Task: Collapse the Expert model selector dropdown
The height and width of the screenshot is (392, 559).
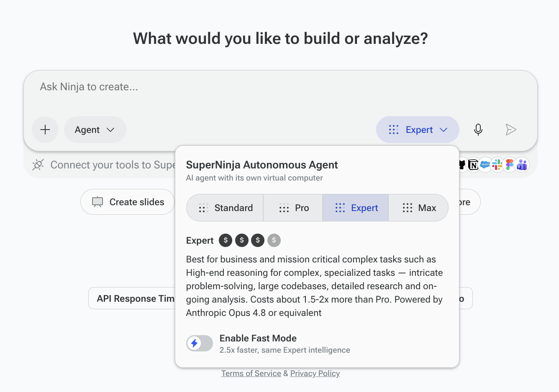Action: click(x=418, y=130)
